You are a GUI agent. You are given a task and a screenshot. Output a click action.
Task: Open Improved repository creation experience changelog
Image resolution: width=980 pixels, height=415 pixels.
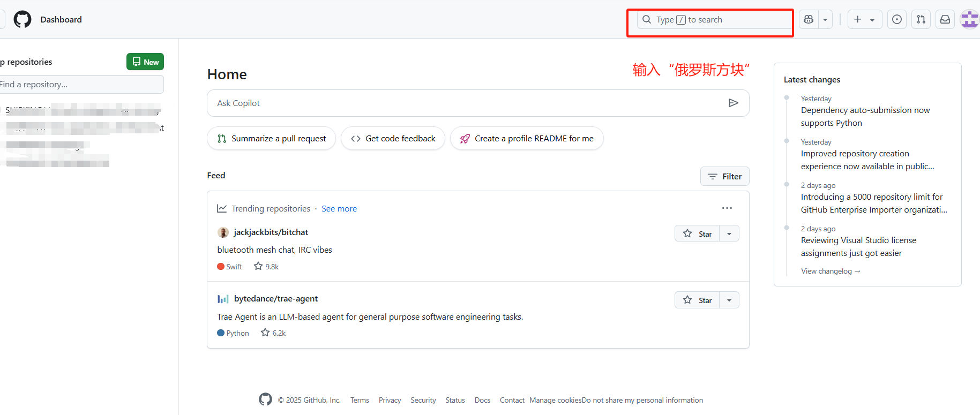pyautogui.click(x=867, y=160)
